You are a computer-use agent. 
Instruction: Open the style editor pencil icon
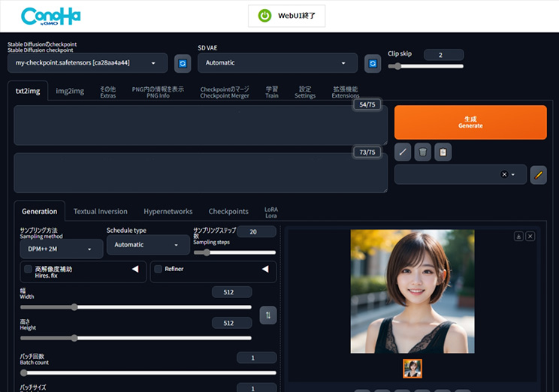click(x=538, y=174)
